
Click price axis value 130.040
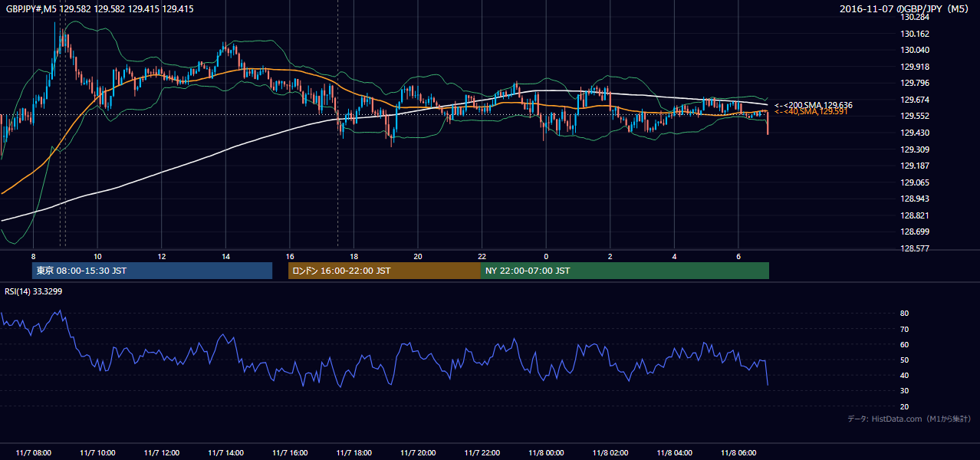[915, 50]
